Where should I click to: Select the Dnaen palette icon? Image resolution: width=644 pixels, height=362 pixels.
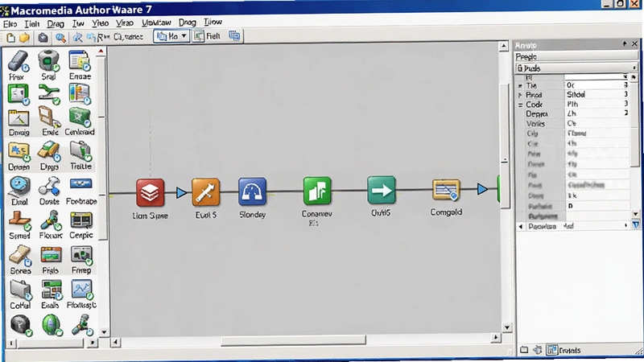click(19, 152)
